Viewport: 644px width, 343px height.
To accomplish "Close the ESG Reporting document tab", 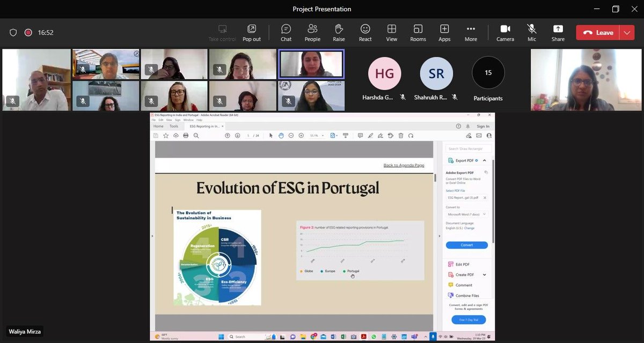I will [223, 126].
